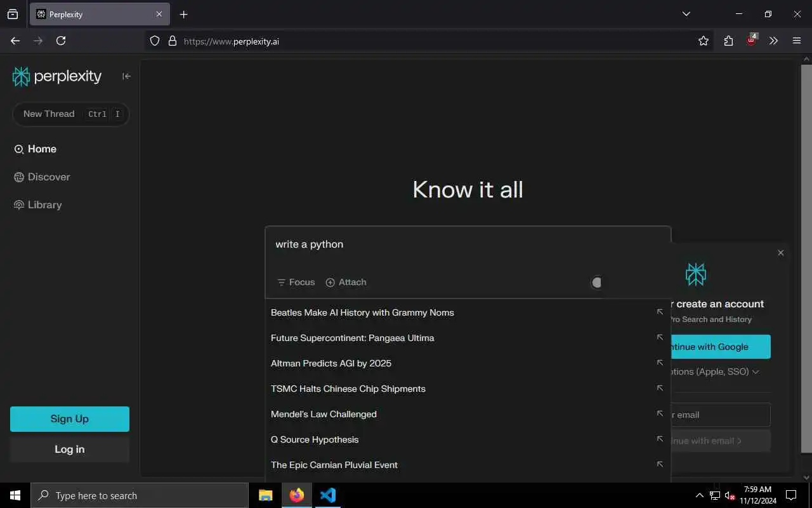
Task: Bookmark this page with the star
Action: [704, 41]
